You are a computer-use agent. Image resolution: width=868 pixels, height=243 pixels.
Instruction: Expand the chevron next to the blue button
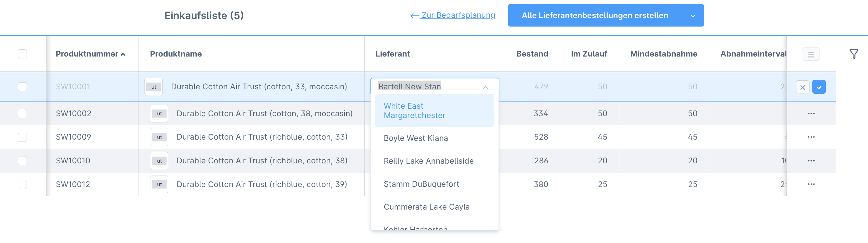pos(693,15)
